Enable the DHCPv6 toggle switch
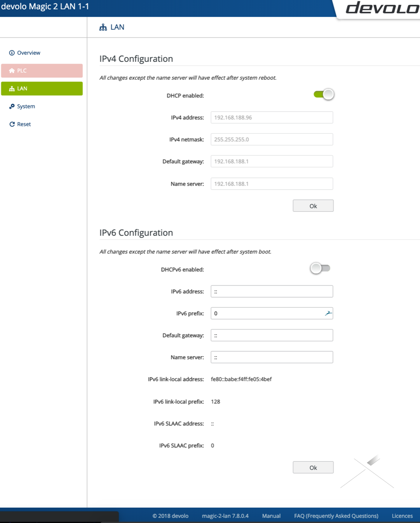This screenshot has height=523, width=420. coord(320,268)
